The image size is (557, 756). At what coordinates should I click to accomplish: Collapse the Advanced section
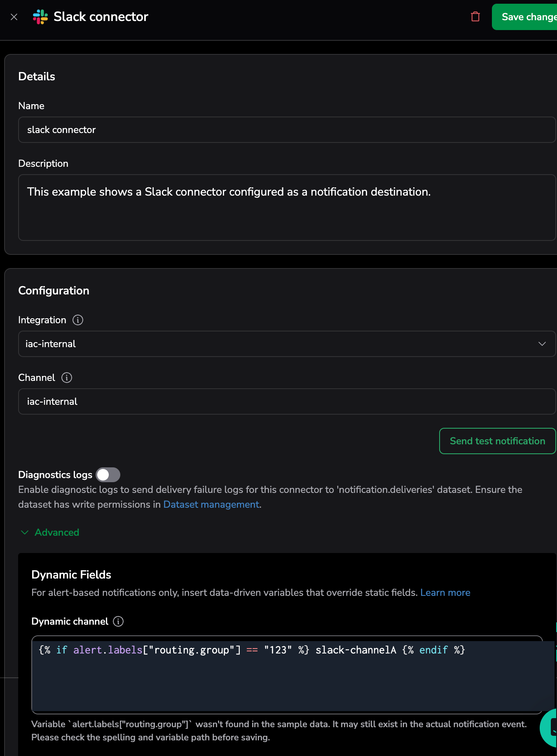[x=57, y=532]
